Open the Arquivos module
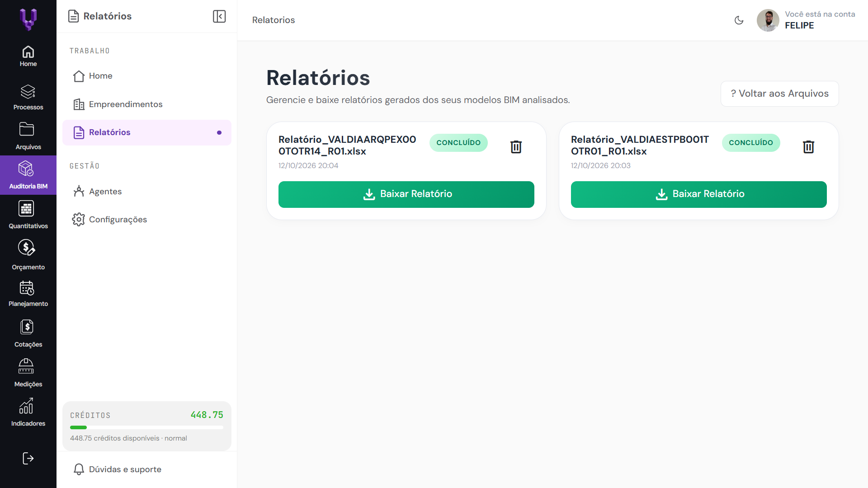This screenshot has height=488, width=868. point(28,136)
